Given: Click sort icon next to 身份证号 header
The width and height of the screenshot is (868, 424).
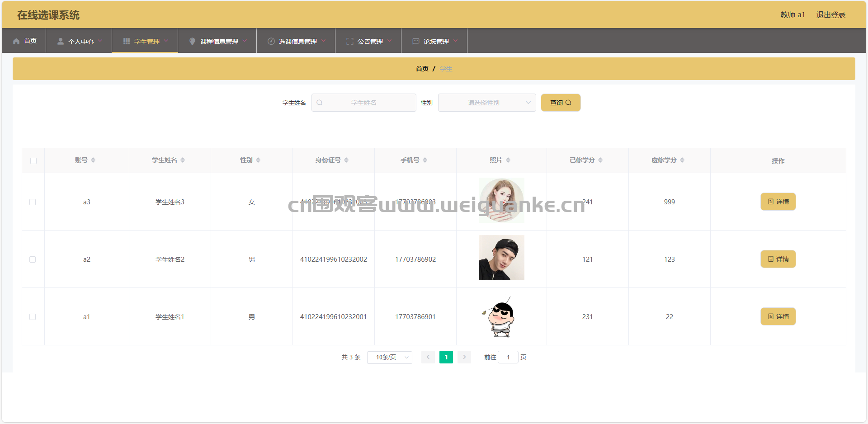Looking at the screenshot, I should [x=346, y=160].
